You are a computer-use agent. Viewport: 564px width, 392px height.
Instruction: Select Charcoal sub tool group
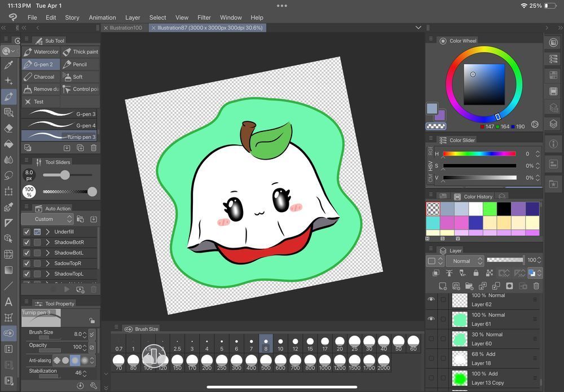(x=41, y=77)
